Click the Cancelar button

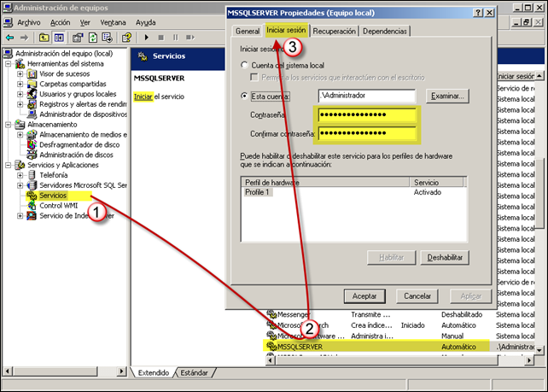pyautogui.click(x=417, y=296)
